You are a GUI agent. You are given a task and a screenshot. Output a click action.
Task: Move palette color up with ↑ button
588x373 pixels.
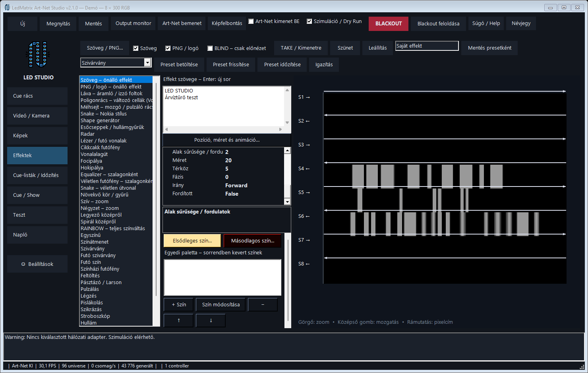[179, 321]
